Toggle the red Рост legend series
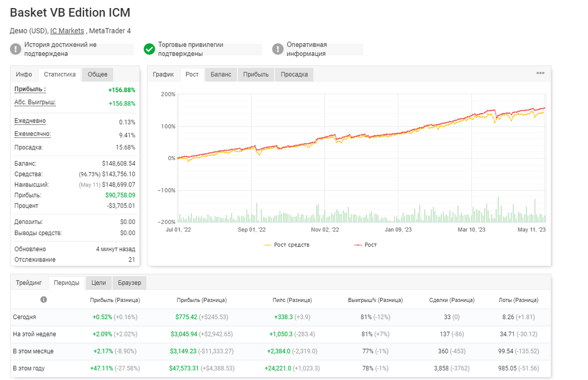Screen dimensions: 588x380 point(365,245)
